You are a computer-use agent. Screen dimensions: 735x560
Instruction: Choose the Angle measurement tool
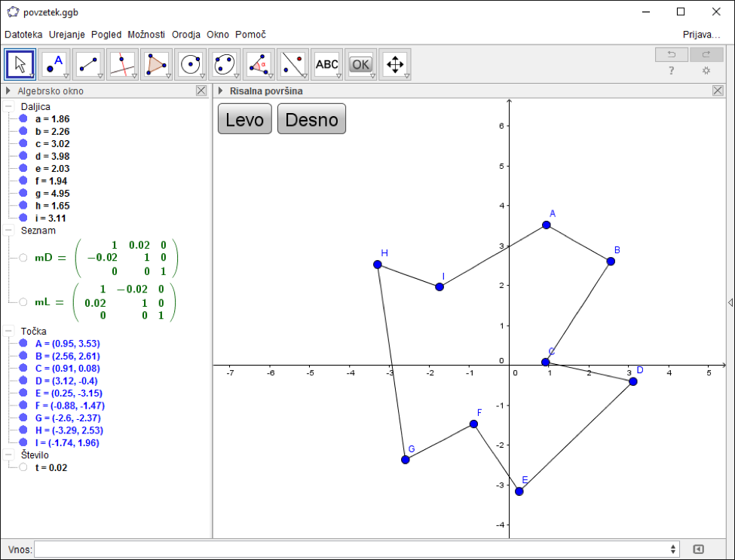pos(259,65)
